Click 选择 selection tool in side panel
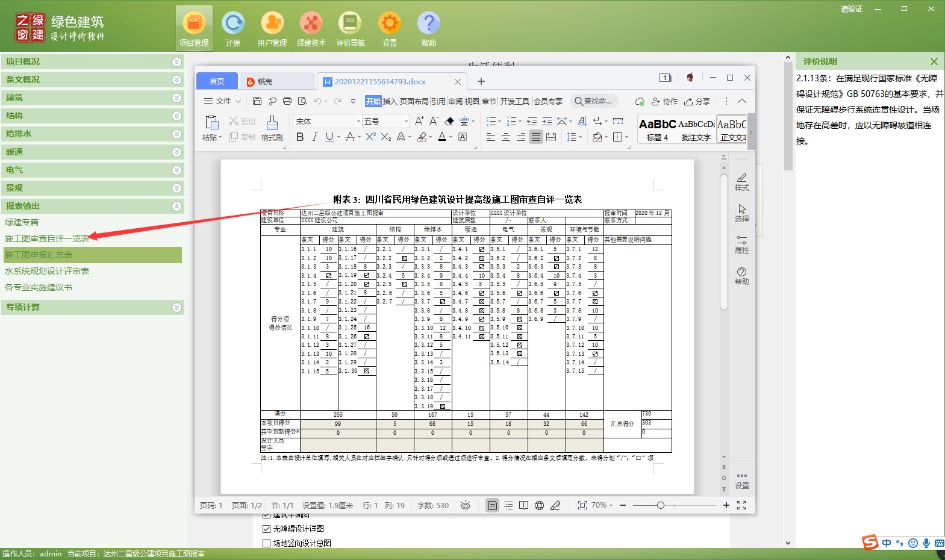Image resolution: width=945 pixels, height=560 pixels. (x=742, y=213)
